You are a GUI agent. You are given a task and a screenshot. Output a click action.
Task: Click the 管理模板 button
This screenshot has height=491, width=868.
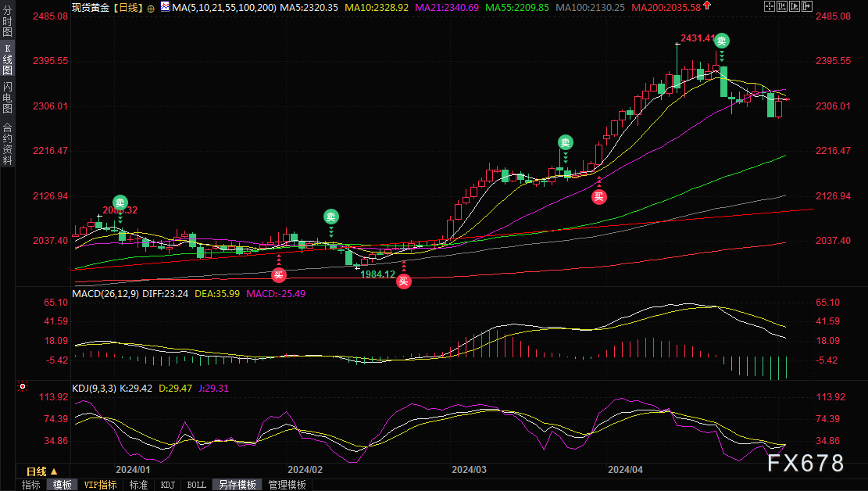(287, 485)
